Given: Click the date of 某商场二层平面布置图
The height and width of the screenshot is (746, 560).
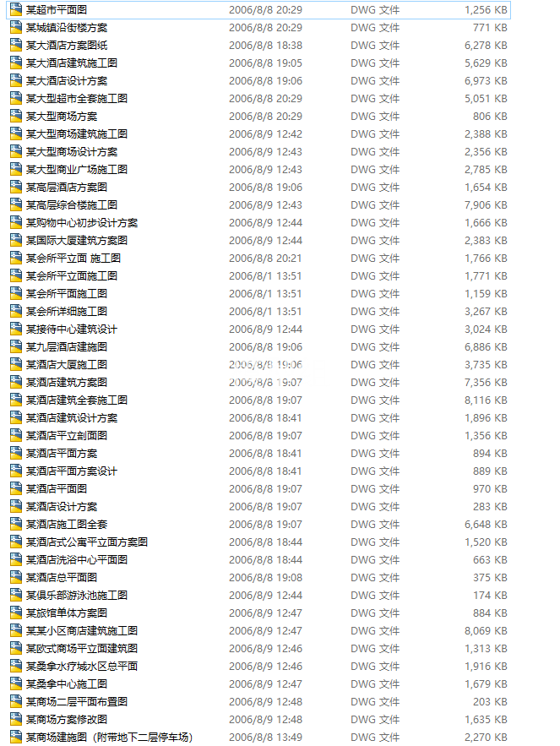Looking at the screenshot, I should coord(265,702).
